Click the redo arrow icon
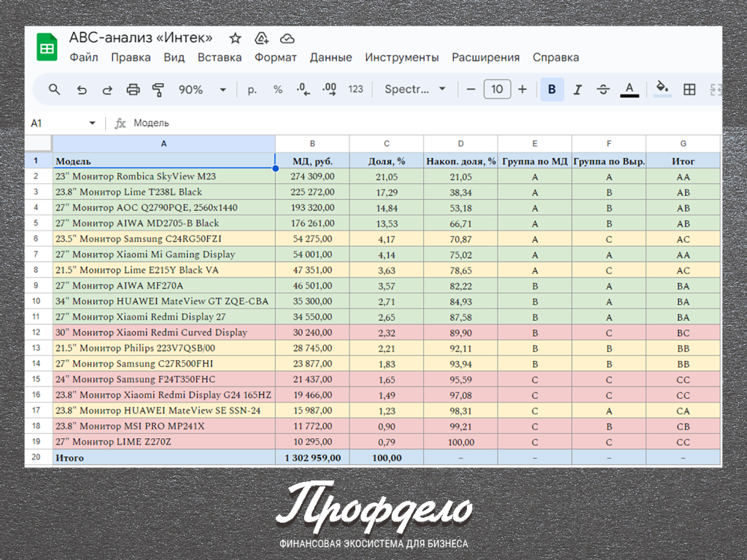 (x=107, y=90)
